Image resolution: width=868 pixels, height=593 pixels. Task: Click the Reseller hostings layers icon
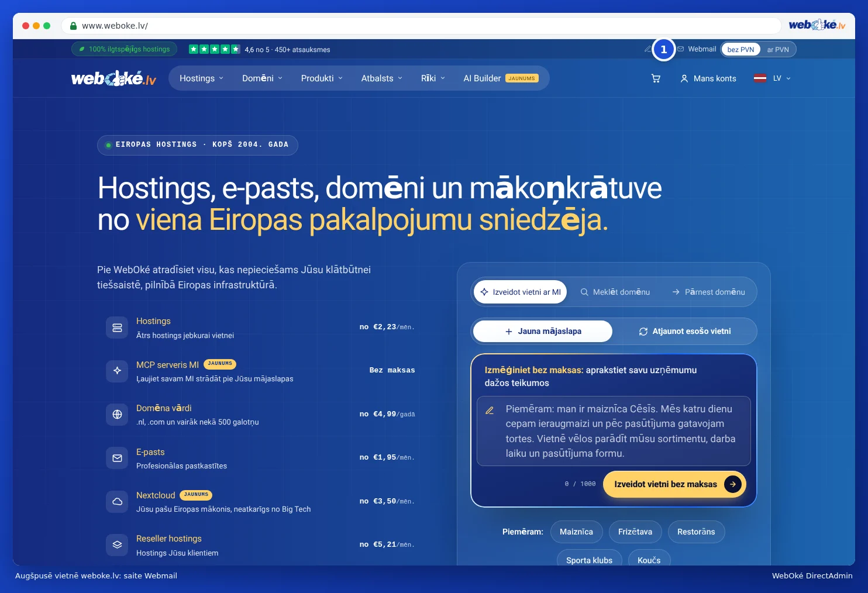click(x=117, y=545)
